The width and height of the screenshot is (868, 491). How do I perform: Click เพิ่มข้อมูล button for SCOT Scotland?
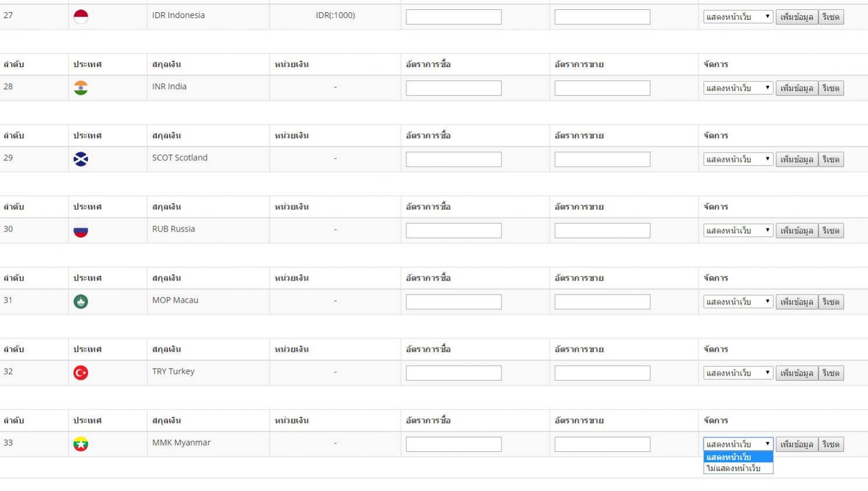pos(797,159)
